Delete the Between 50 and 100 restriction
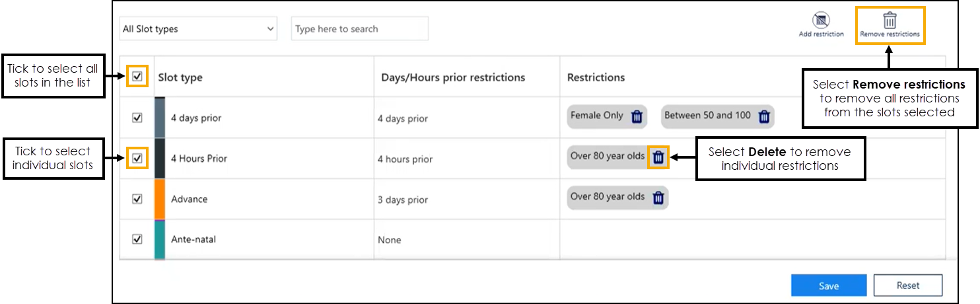The height and width of the screenshot is (304, 980). point(764,116)
